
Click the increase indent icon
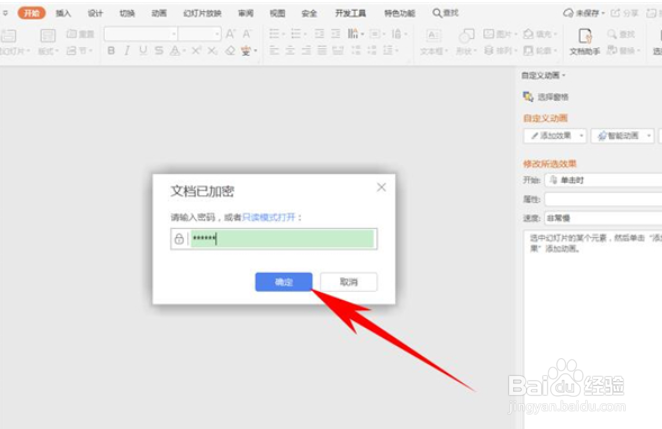click(x=336, y=33)
